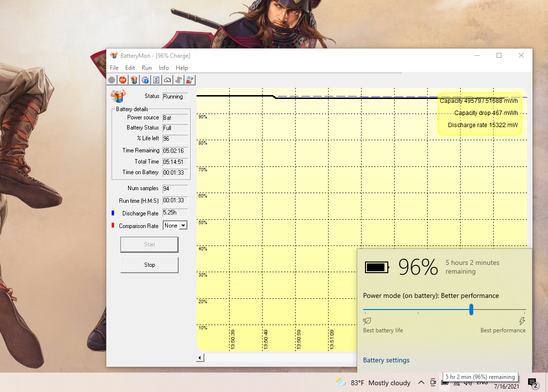
Task: Click the gauge meter toolbar icon
Action: (167, 80)
